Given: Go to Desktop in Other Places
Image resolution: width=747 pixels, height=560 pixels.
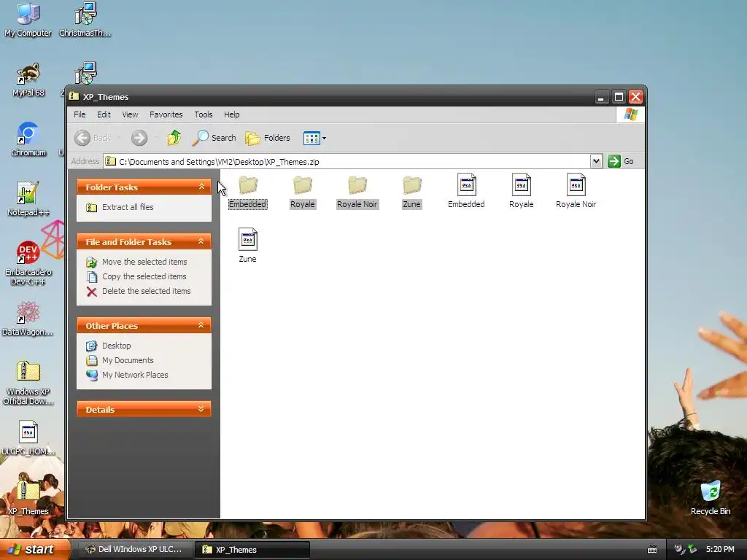Looking at the screenshot, I should coord(116,346).
